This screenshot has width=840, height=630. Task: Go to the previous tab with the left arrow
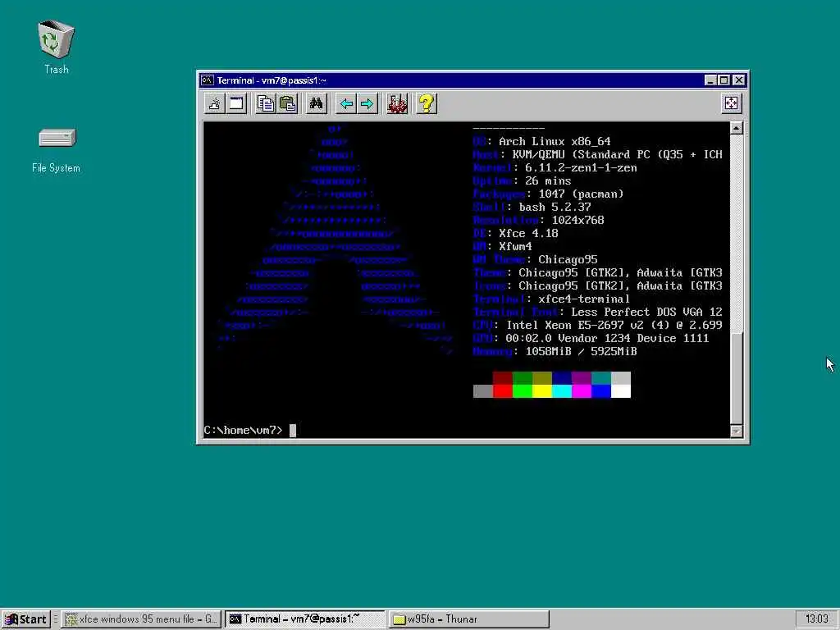pyautogui.click(x=346, y=103)
